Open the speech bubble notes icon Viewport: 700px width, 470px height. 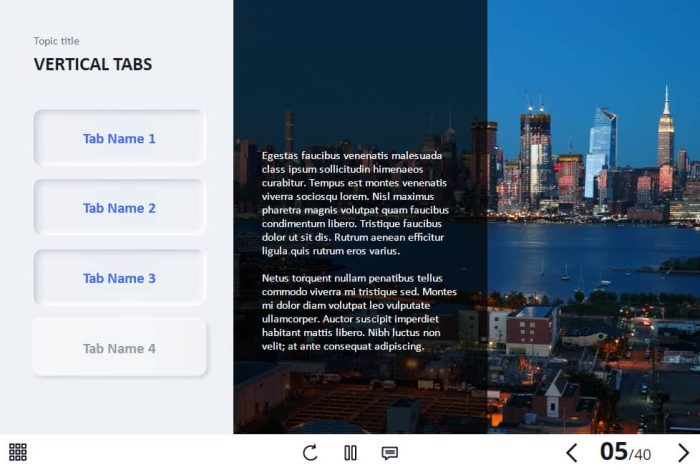click(x=390, y=453)
